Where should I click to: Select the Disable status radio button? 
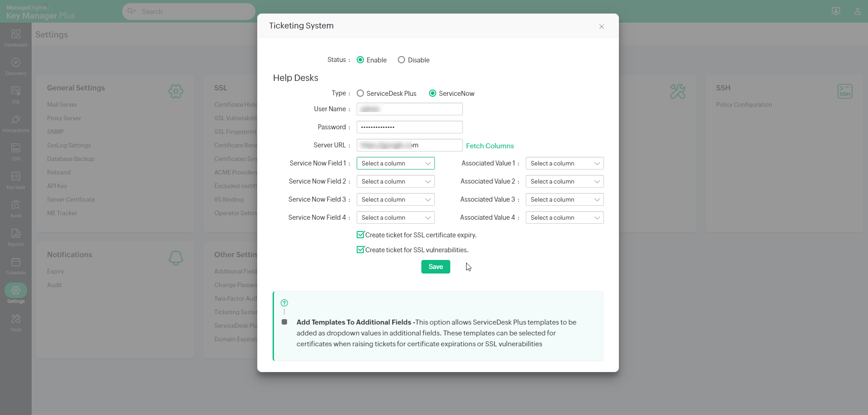[x=401, y=60]
